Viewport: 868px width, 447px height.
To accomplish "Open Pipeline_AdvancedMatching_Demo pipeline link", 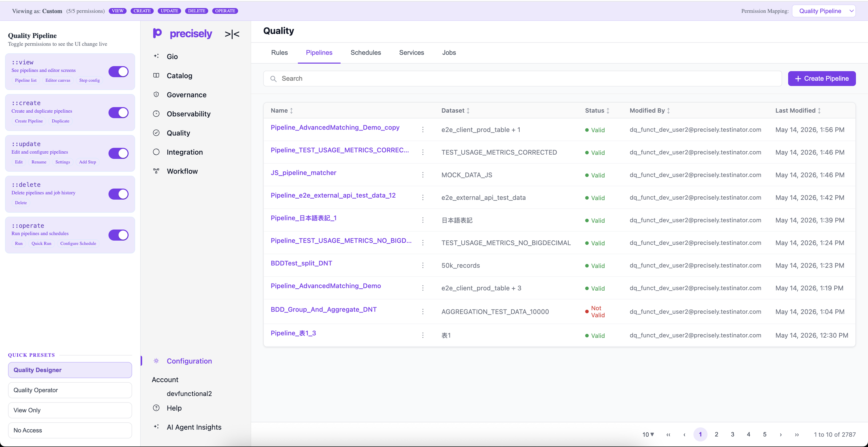I will (326, 286).
